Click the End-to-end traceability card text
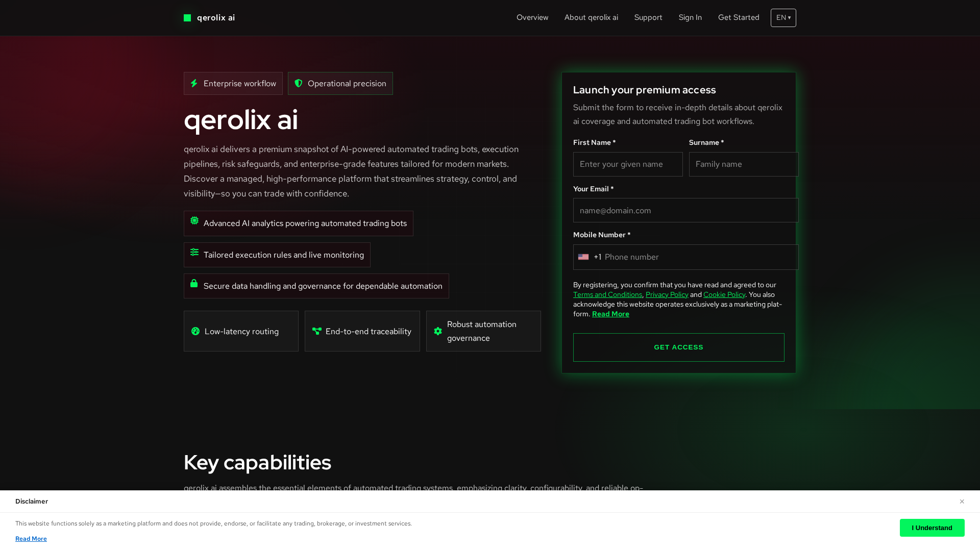980x551 pixels. 369,332
